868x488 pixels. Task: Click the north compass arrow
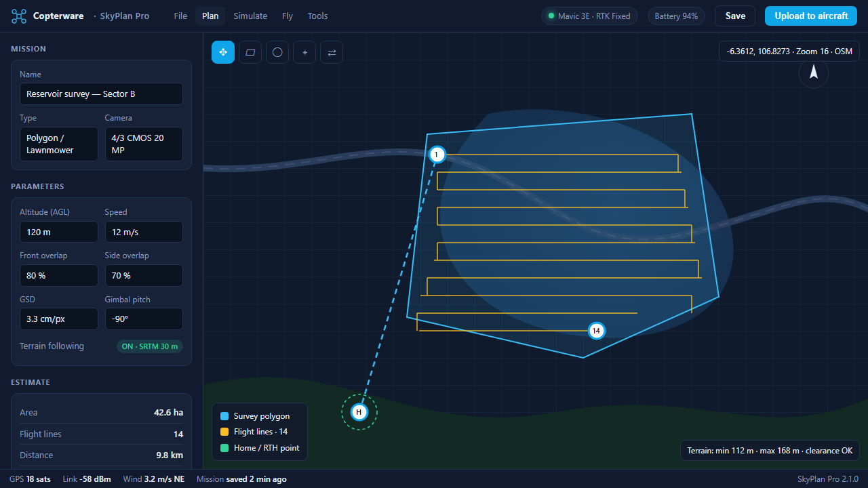814,73
